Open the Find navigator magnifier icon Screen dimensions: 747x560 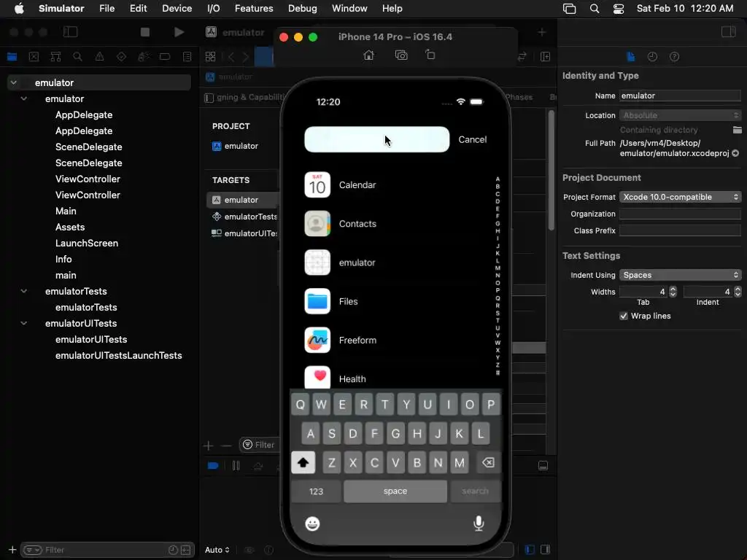point(77,57)
